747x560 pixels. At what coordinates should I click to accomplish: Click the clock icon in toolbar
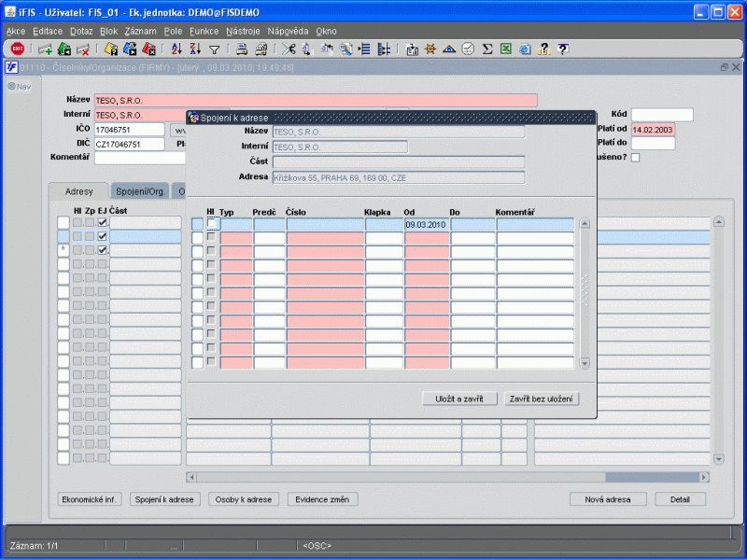pos(468,49)
